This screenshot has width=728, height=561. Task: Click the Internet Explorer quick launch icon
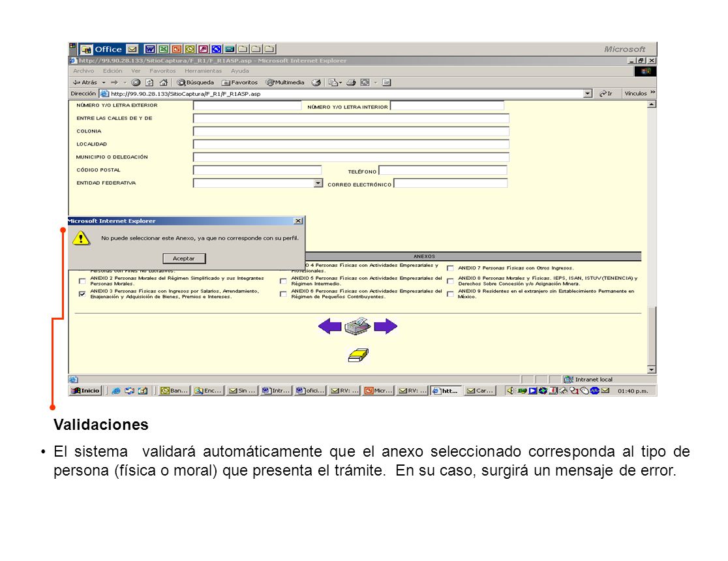pos(116,391)
